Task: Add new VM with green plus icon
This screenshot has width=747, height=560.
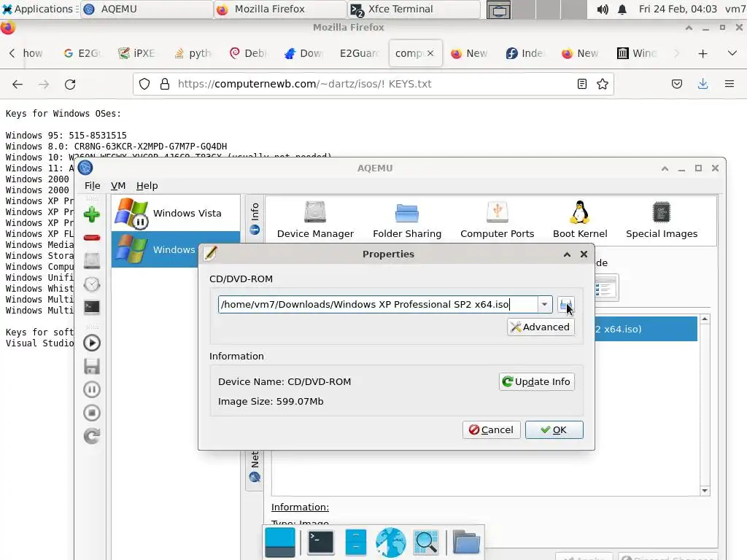Action: 91,214
